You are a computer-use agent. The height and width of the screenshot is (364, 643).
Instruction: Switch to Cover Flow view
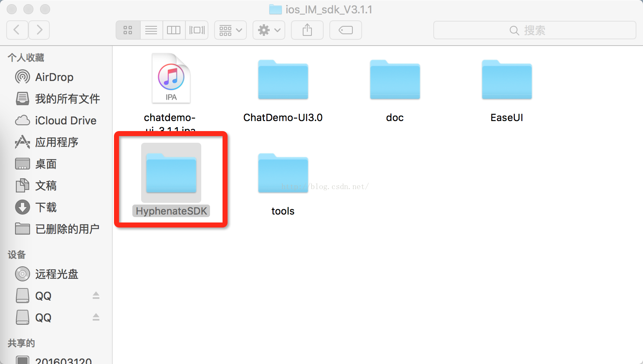(197, 30)
